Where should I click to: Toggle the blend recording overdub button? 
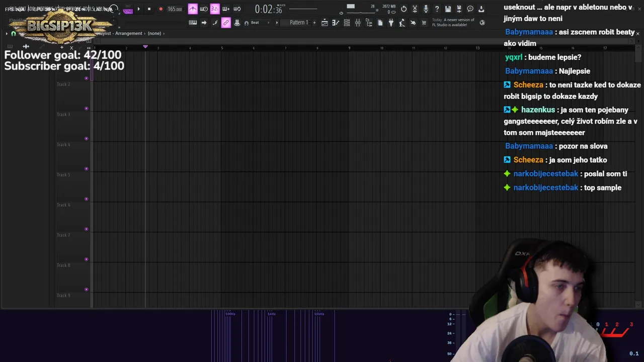tap(226, 9)
